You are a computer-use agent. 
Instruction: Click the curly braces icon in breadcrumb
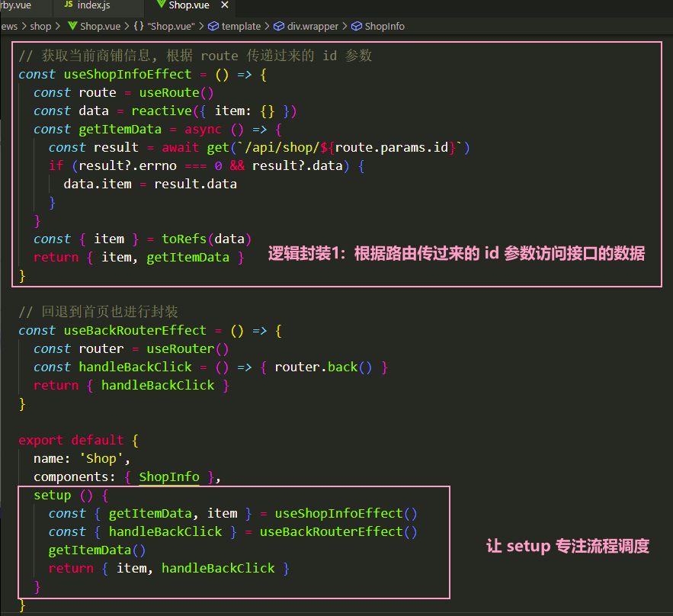[138, 26]
